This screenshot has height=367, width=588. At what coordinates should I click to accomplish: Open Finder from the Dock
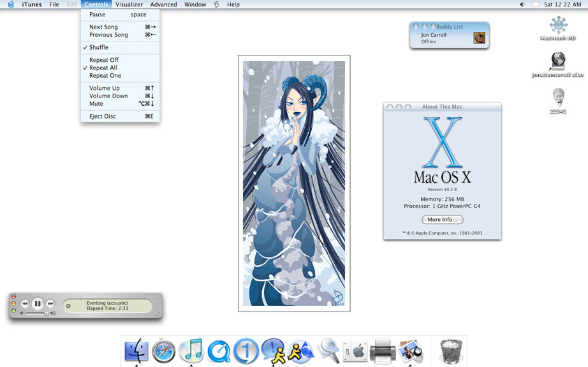click(x=136, y=351)
